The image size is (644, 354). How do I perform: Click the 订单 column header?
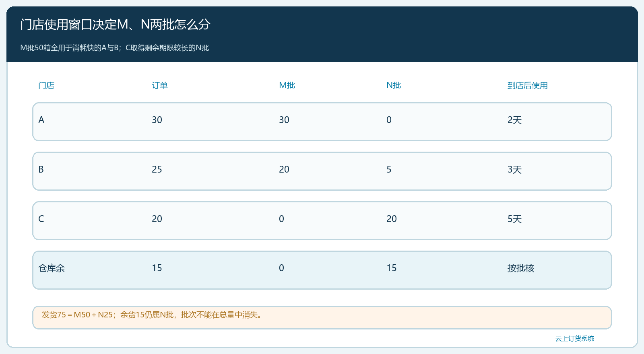pyautogui.click(x=160, y=85)
